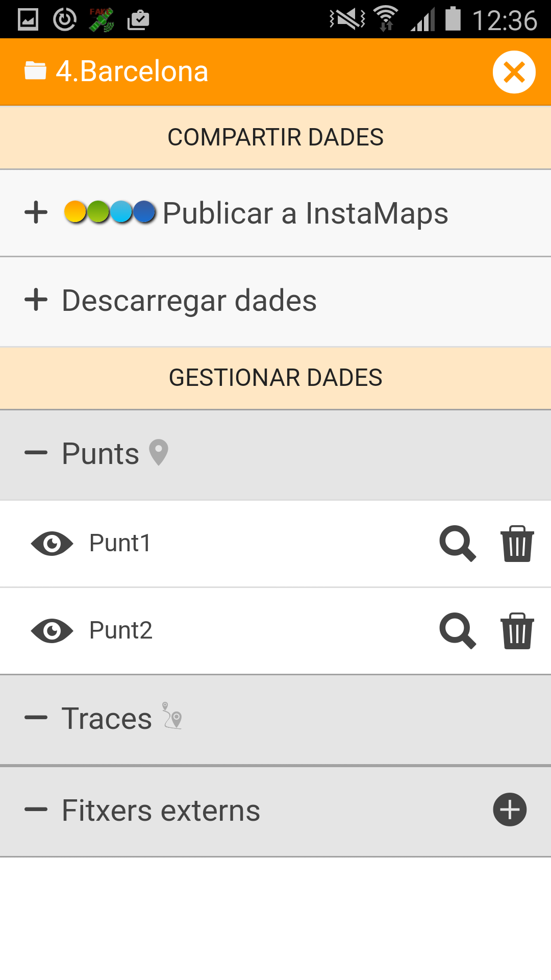Tap the folder icon beside 4.Barcelona
551x980 pixels.
coord(35,71)
